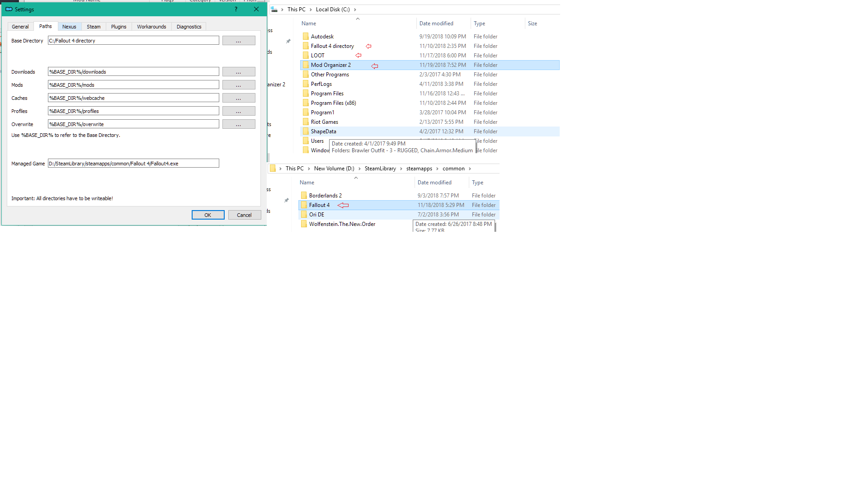868x488 pixels.
Task: Browse for the Caches folder
Action: [239, 98]
